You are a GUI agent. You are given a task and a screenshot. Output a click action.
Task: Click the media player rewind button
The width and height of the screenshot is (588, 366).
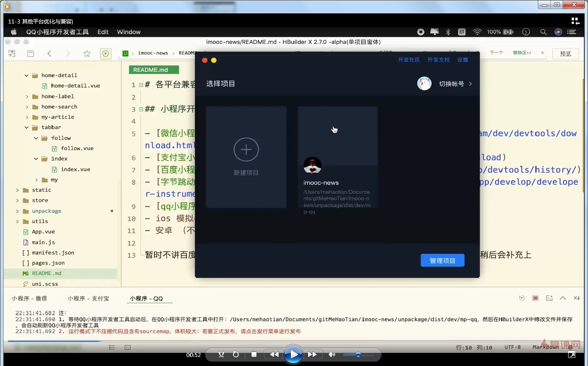[x=274, y=355]
